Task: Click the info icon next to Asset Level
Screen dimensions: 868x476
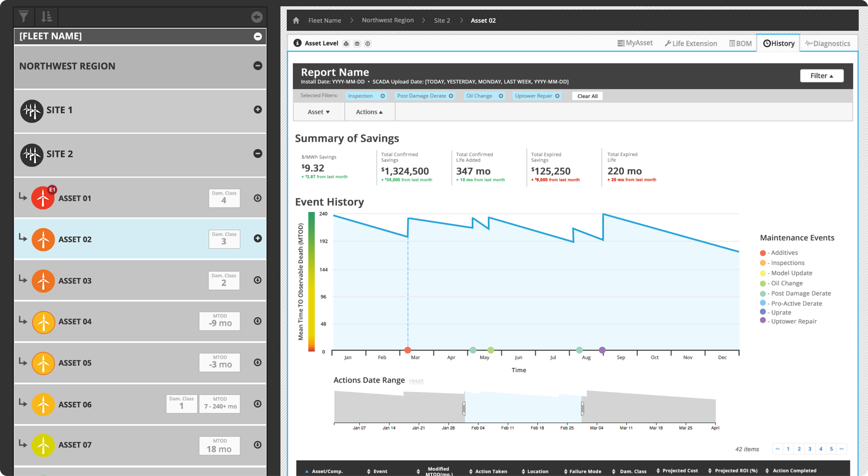Action: click(297, 43)
